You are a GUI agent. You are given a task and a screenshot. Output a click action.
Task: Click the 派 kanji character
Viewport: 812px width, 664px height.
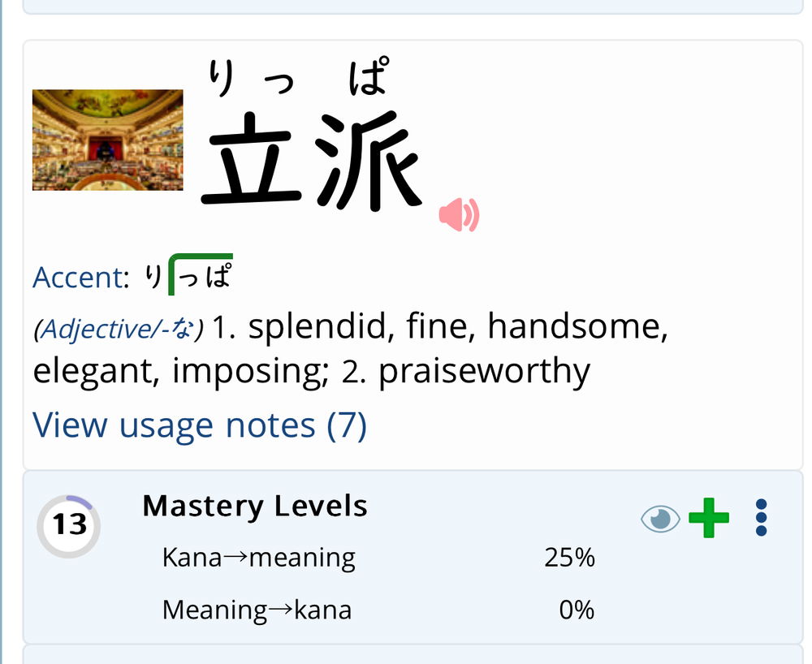(369, 161)
